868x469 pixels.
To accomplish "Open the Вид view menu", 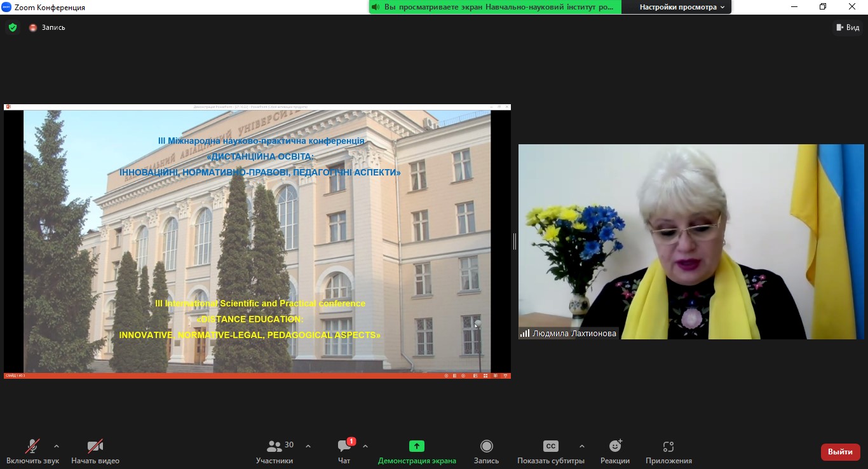I will (x=848, y=27).
